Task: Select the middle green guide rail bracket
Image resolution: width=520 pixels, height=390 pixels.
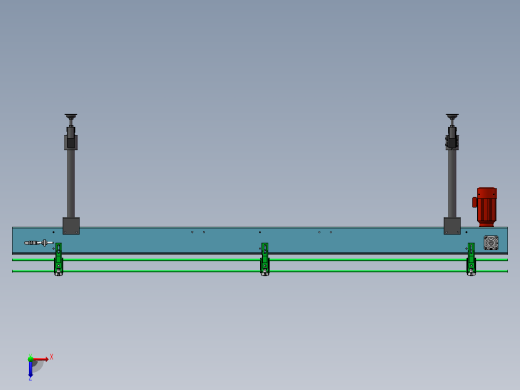Action: [265, 259]
